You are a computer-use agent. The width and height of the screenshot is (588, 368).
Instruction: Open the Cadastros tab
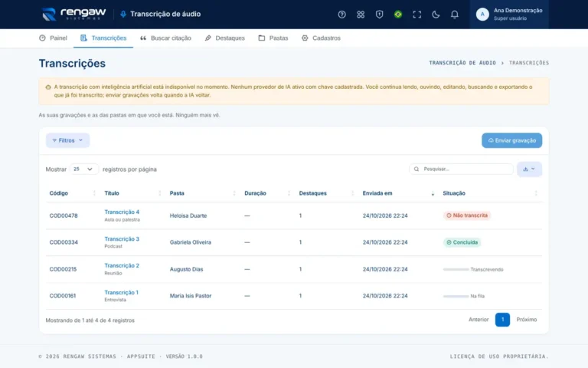click(x=321, y=38)
